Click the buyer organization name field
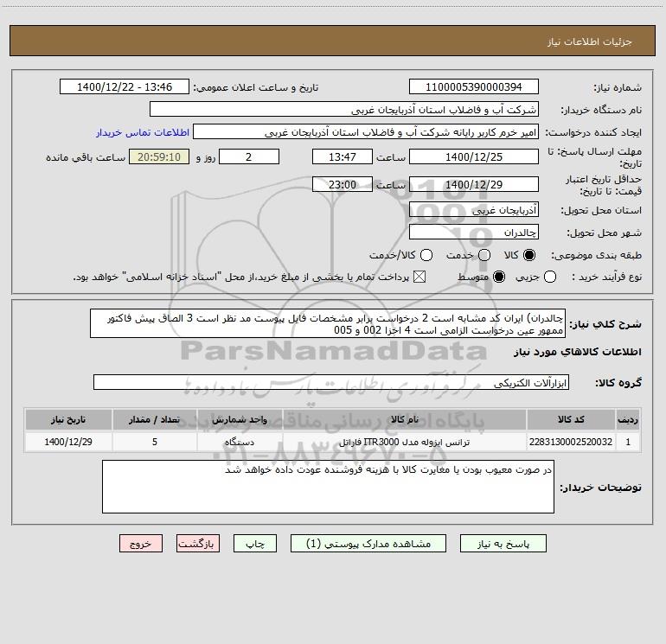This screenshot has width=666, height=644. 344,110
